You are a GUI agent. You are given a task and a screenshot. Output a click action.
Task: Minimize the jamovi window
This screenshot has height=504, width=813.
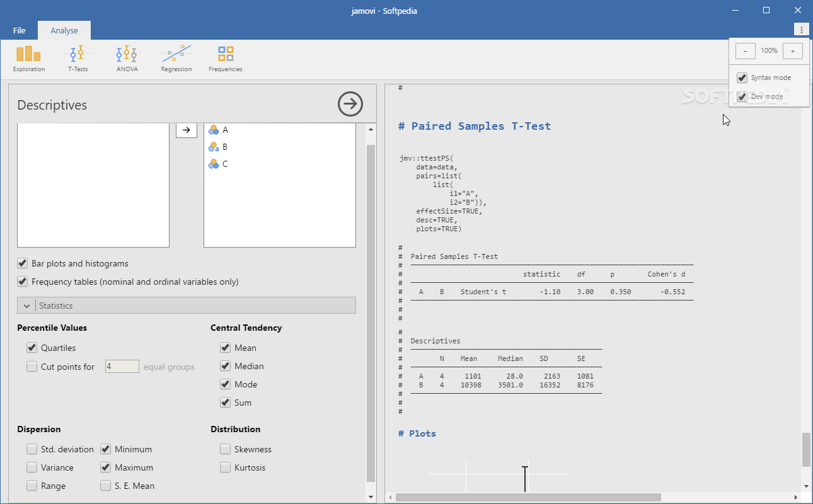tap(735, 10)
